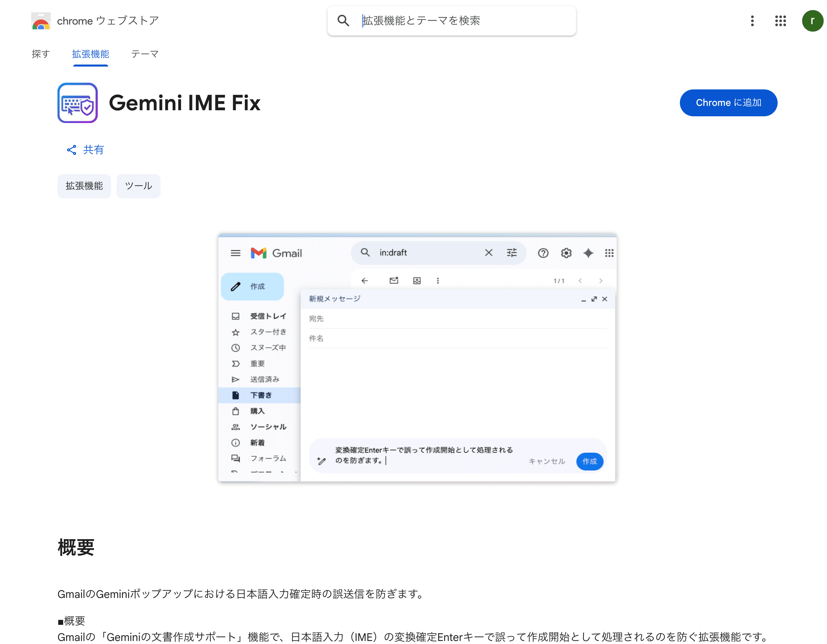
Task: Select the ツール category chip
Action: click(138, 186)
